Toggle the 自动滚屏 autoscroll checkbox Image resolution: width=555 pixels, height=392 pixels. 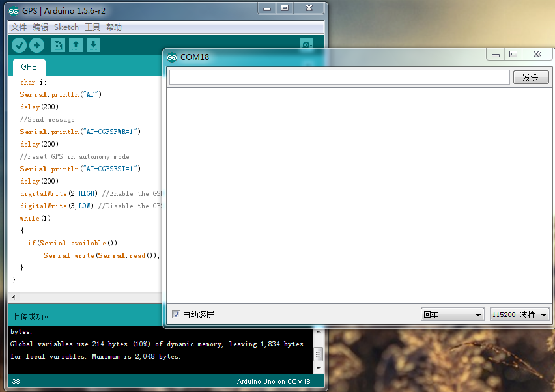176,314
